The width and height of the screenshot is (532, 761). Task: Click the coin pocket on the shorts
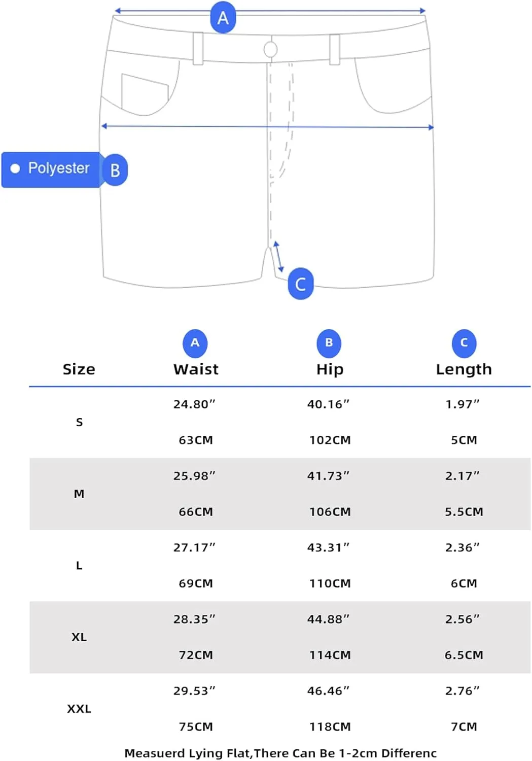point(145,89)
